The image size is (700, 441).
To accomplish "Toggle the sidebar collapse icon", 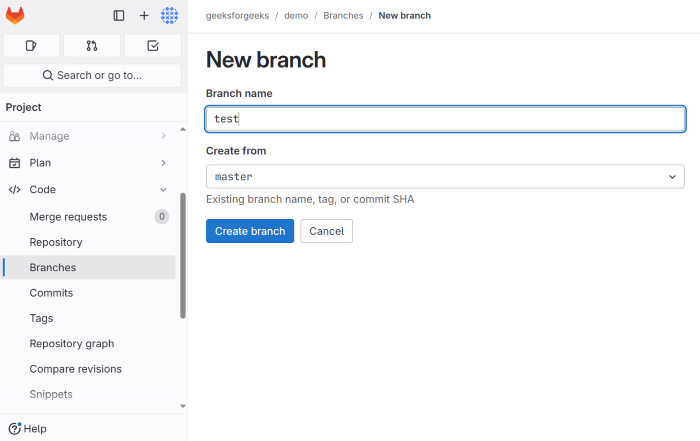I will tap(119, 16).
